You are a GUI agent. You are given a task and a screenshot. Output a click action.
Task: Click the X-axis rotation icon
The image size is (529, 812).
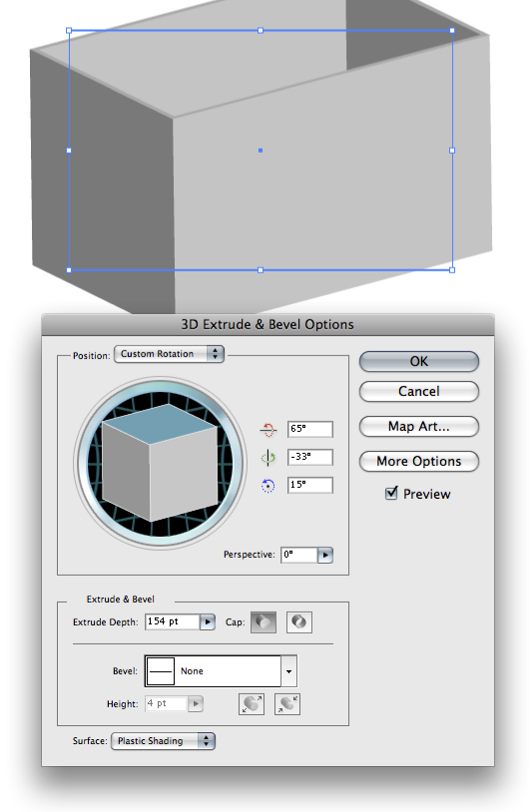click(267, 429)
